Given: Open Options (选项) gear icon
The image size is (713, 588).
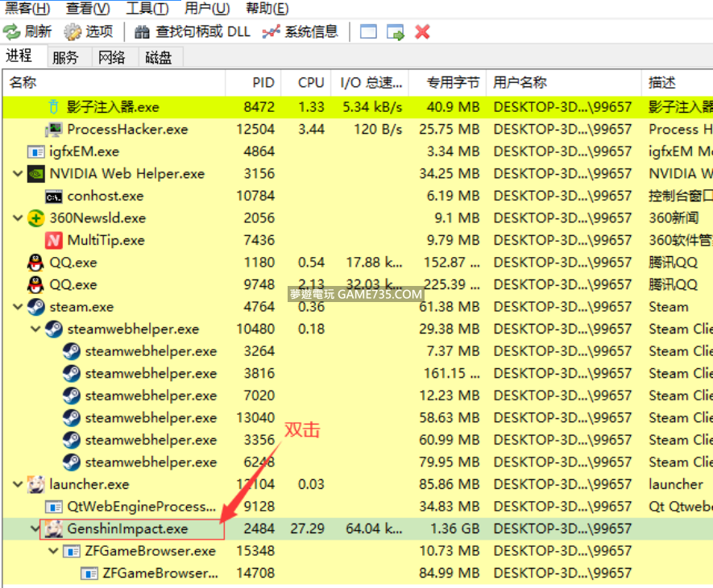Looking at the screenshot, I should point(73,32).
